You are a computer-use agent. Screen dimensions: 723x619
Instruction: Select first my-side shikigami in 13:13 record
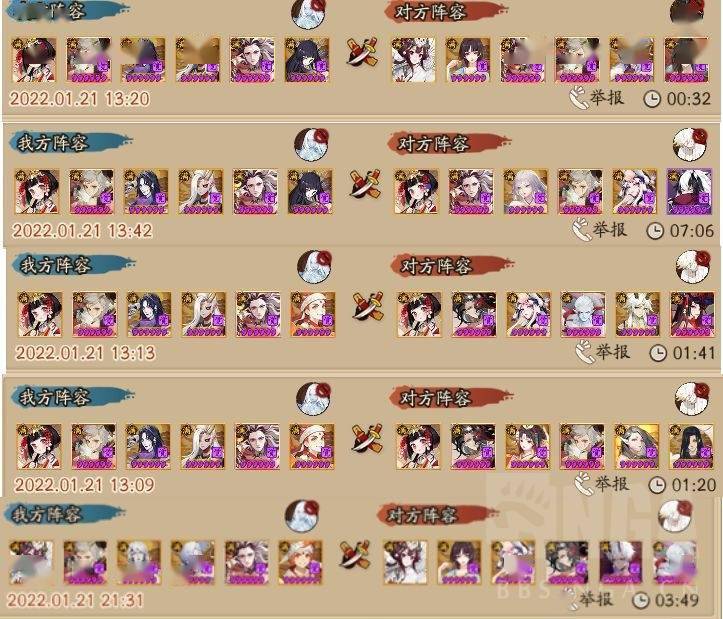40,314
